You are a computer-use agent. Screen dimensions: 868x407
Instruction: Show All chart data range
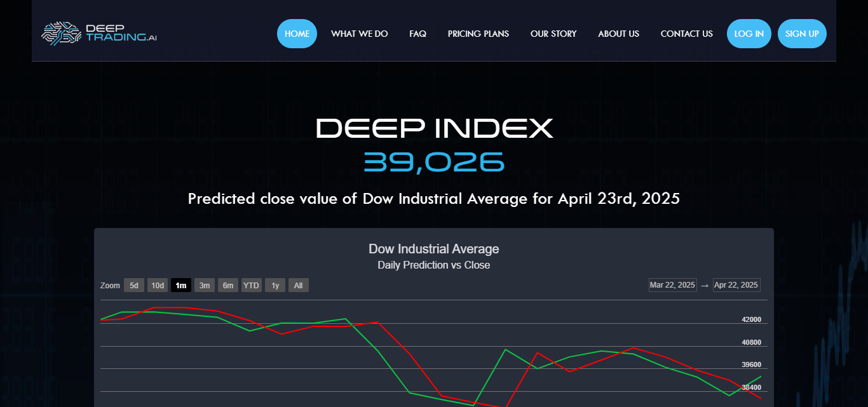coord(299,285)
